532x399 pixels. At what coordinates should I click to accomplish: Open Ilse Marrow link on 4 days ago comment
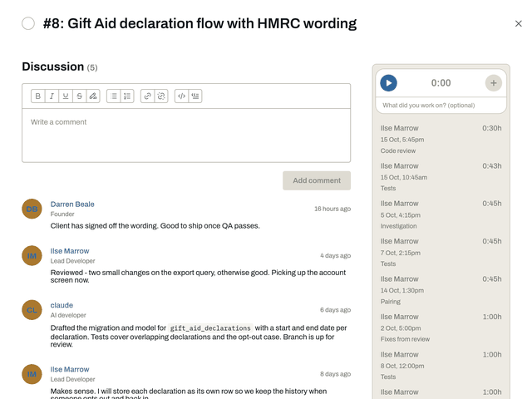pyautogui.click(x=70, y=251)
